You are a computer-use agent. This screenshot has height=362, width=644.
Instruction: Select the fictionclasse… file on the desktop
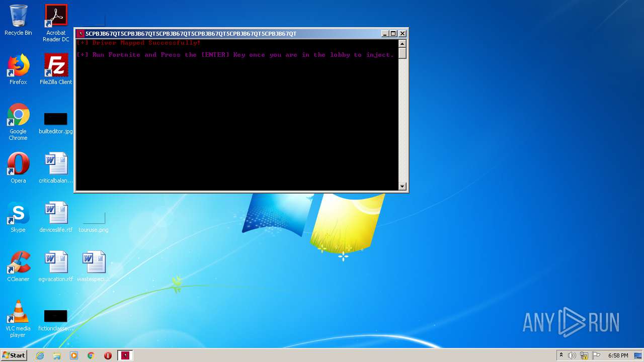coord(56,321)
